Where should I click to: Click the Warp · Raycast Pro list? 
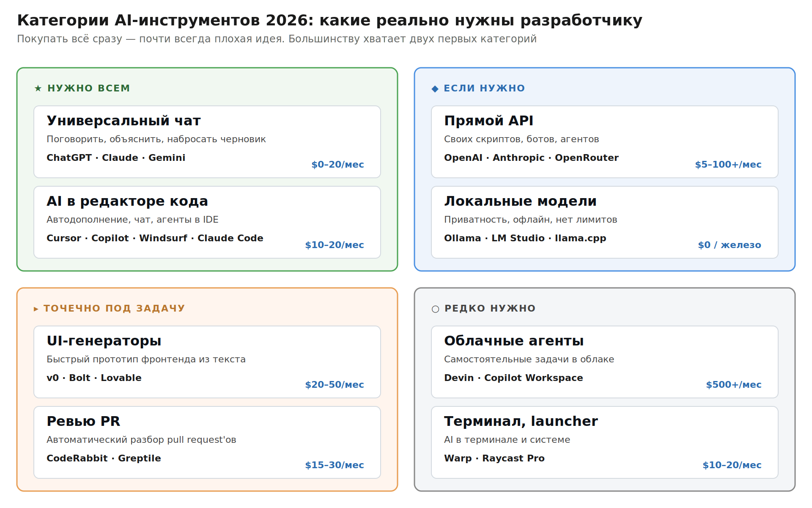click(494, 458)
